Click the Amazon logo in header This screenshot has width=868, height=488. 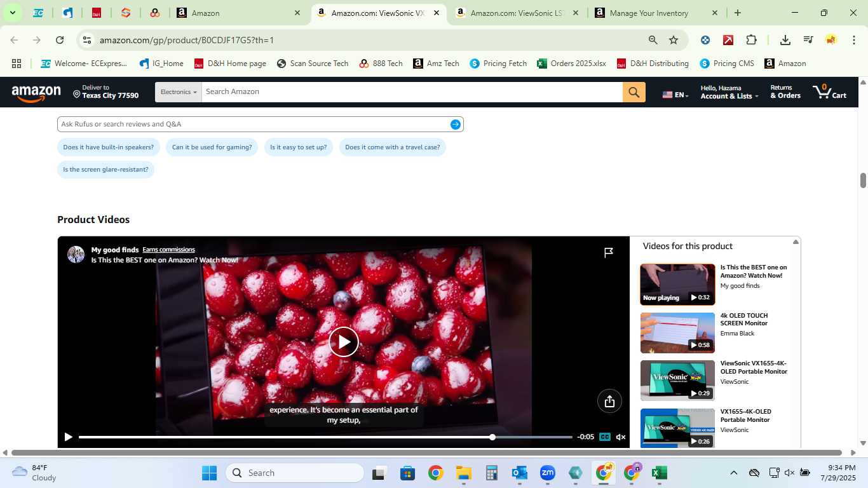pyautogui.click(x=36, y=93)
